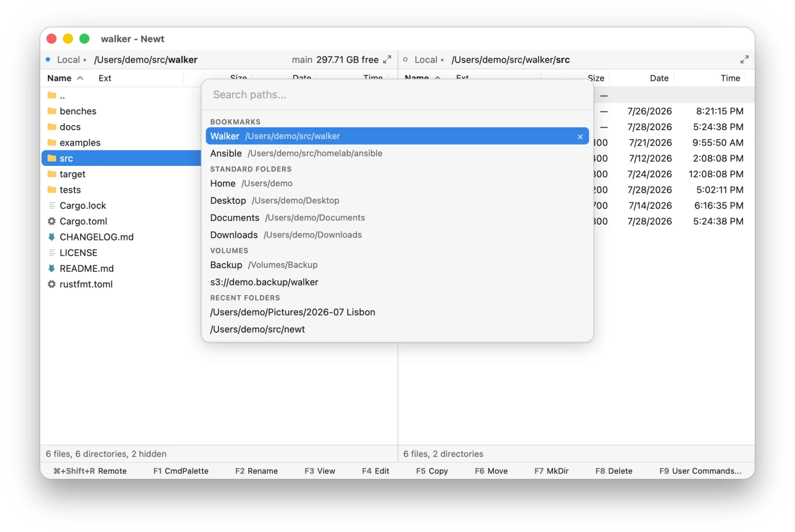Open F1 CmdPalette
The width and height of the screenshot is (795, 532).
[181, 471]
